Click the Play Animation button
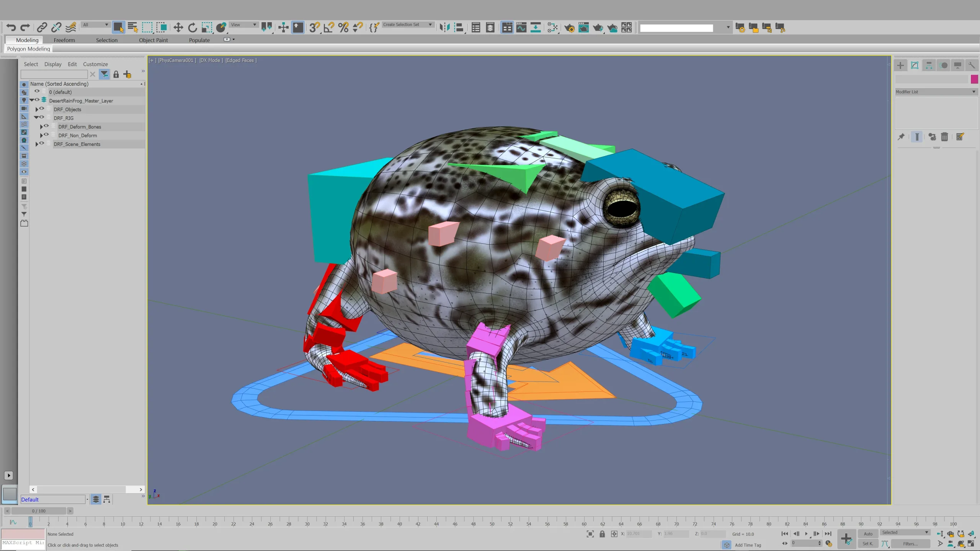Viewport: 980px width, 551px height. (806, 534)
